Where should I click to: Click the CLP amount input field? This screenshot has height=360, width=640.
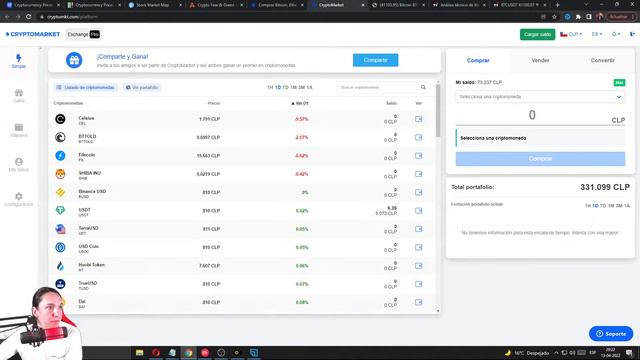532,116
